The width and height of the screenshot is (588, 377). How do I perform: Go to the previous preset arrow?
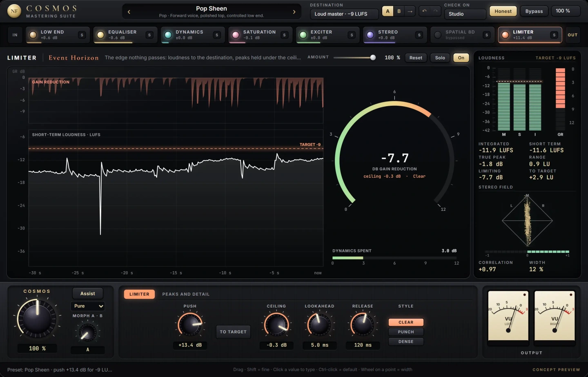click(129, 12)
